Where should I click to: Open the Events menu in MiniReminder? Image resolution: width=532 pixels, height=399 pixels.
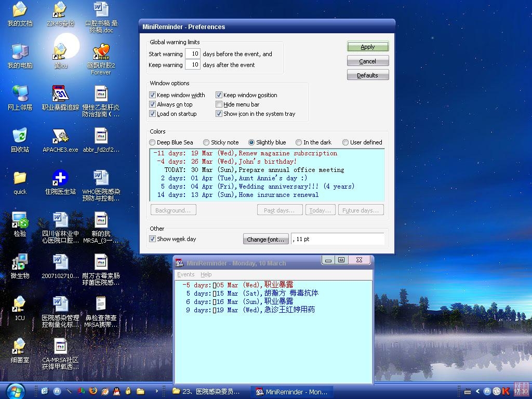click(185, 274)
